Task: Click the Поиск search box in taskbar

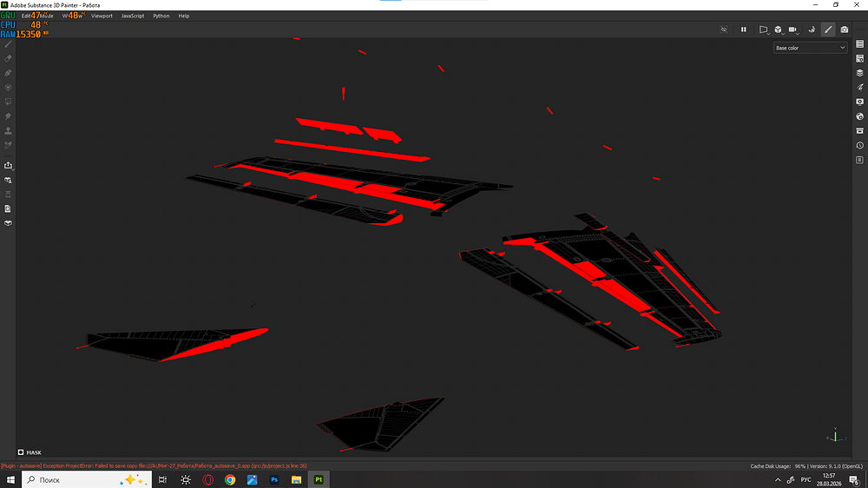Action: pos(87,479)
